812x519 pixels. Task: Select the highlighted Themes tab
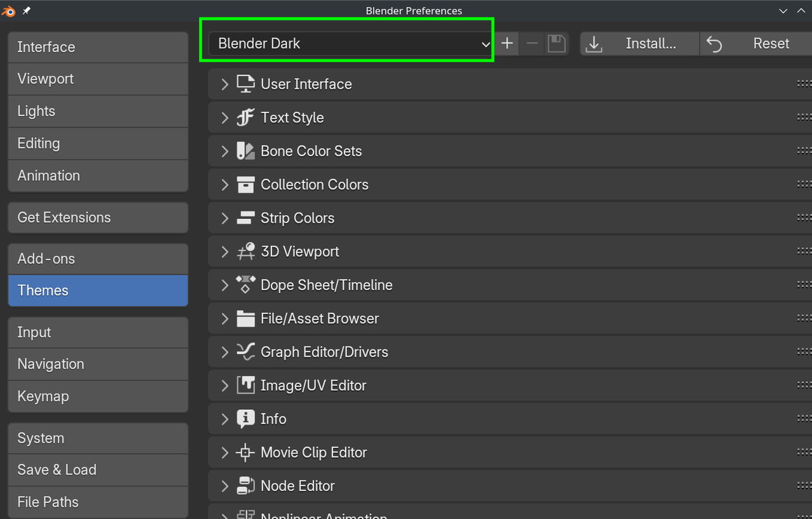click(x=98, y=291)
